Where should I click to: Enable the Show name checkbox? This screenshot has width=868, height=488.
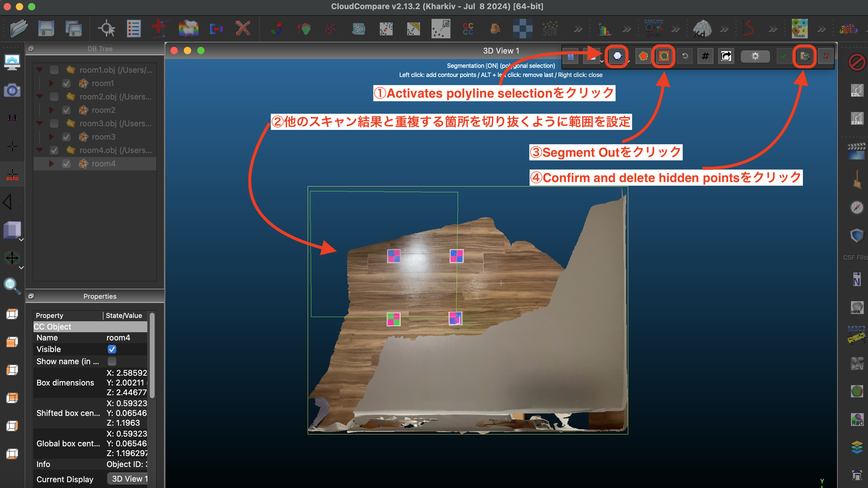pos(112,361)
